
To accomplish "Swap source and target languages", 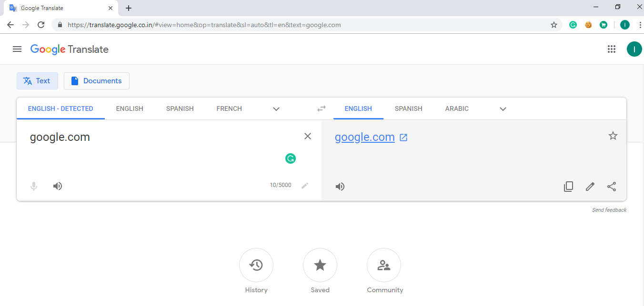I will 322,109.
